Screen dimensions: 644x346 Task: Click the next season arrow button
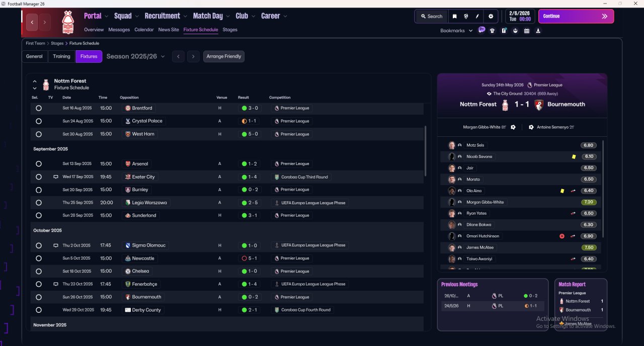(x=193, y=56)
